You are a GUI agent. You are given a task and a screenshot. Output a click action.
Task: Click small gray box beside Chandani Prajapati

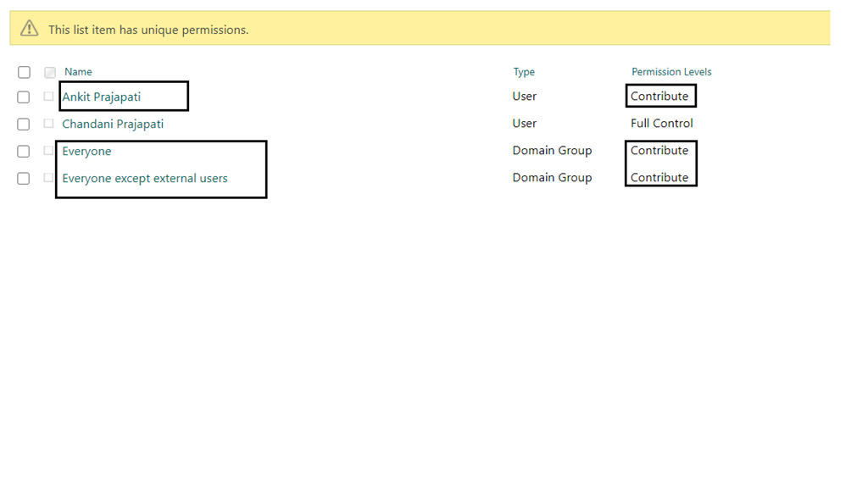[x=48, y=124]
